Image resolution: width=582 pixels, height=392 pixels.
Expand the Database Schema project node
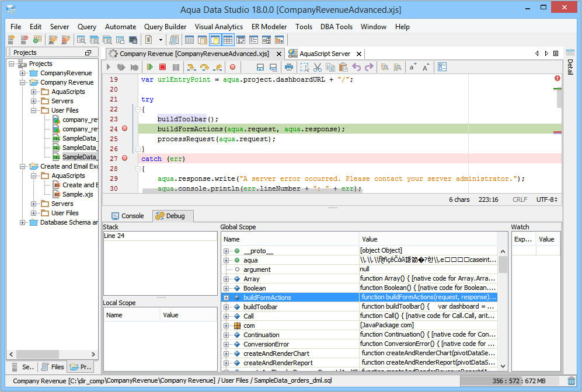click(23, 222)
